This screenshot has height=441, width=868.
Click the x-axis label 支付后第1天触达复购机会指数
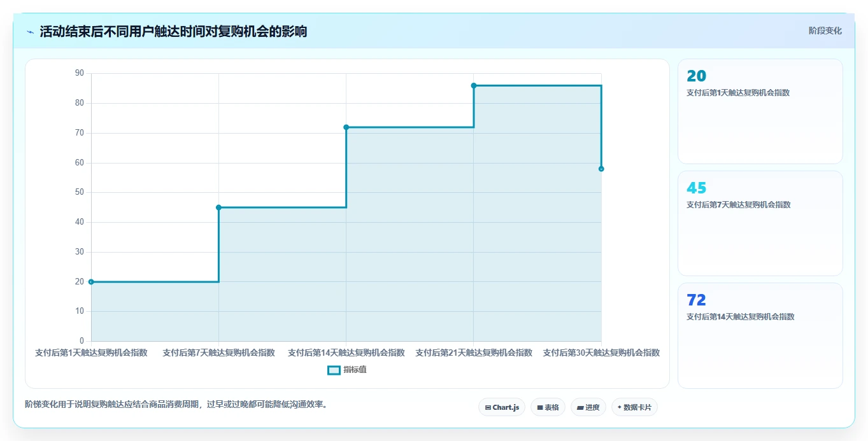[91, 353]
